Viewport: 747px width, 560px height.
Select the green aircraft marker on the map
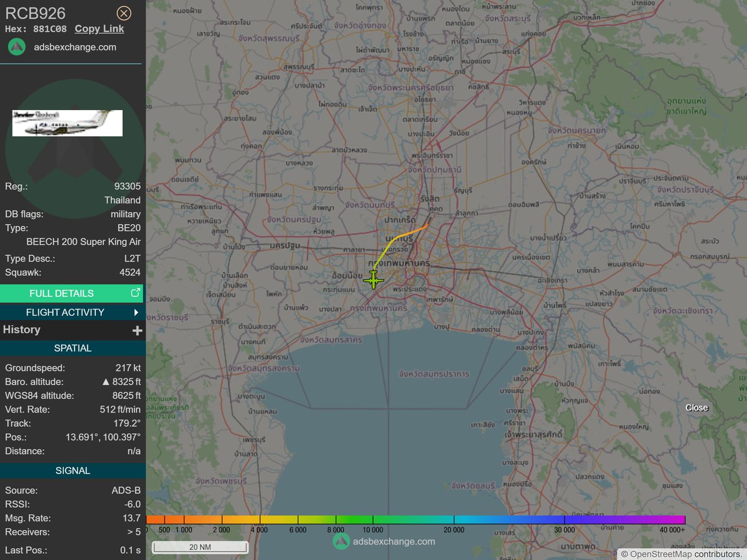(x=374, y=280)
